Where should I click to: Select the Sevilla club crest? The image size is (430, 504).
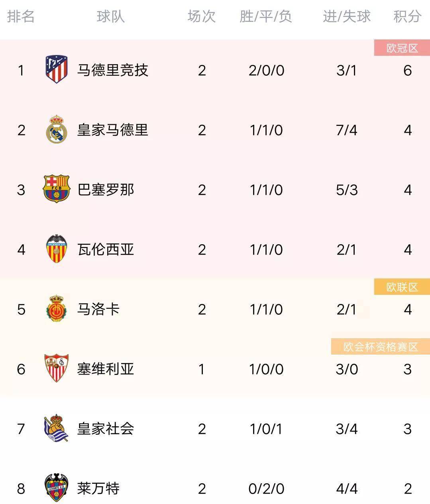(x=56, y=368)
